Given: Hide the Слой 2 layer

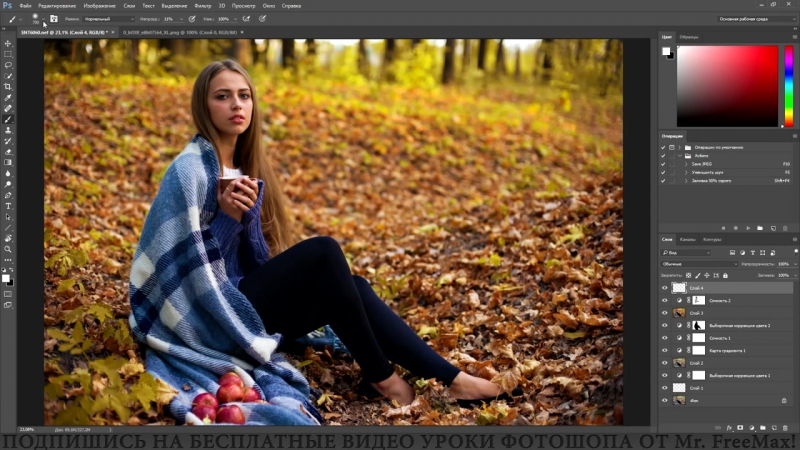Looking at the screenshot, I should tap(664, 363).
